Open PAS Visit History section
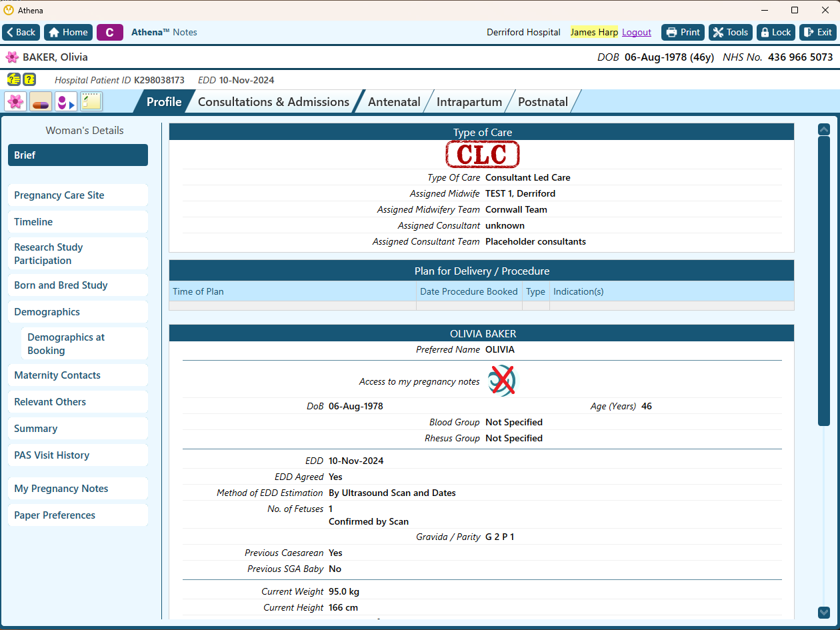 [78, 455]
